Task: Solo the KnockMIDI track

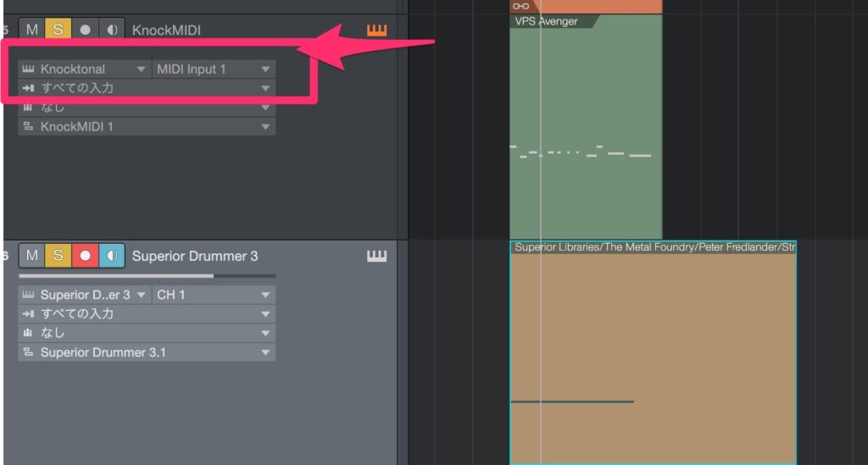Action: [58, 30]
